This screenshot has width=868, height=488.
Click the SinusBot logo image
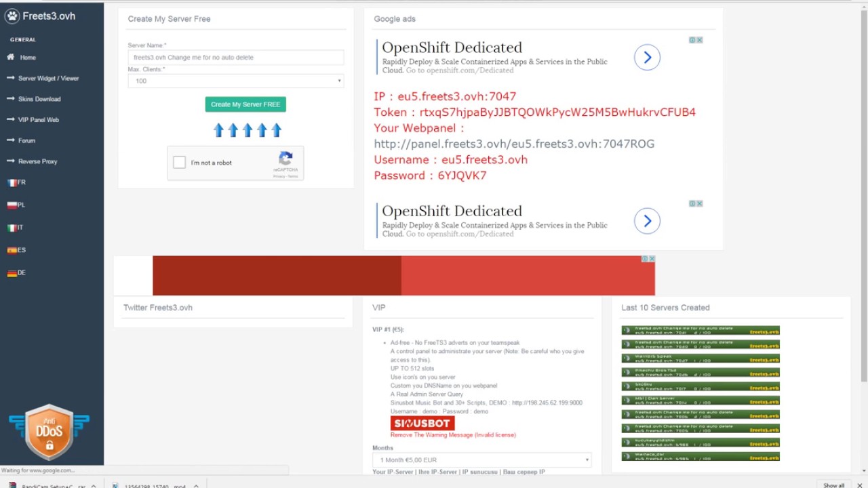tap(422, 423)
